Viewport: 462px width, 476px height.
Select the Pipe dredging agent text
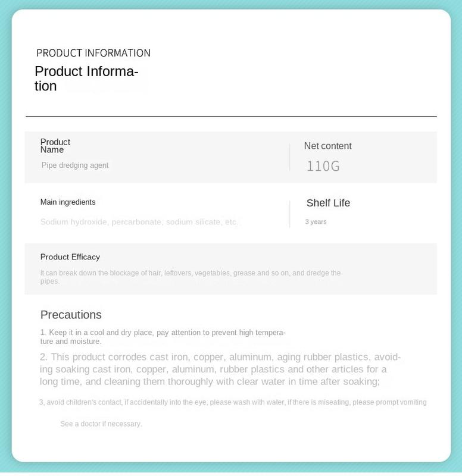[x=75, y=165]
